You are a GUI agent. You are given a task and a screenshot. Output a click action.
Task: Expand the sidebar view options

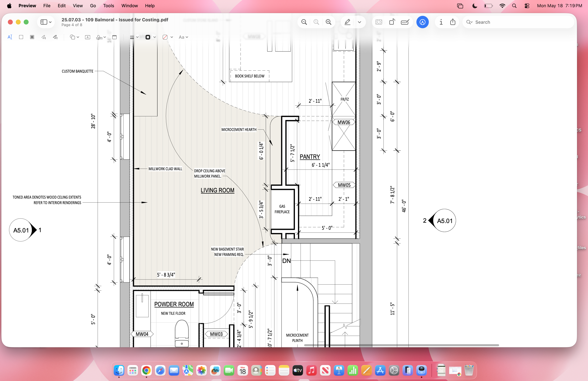(x=46, y=22)
